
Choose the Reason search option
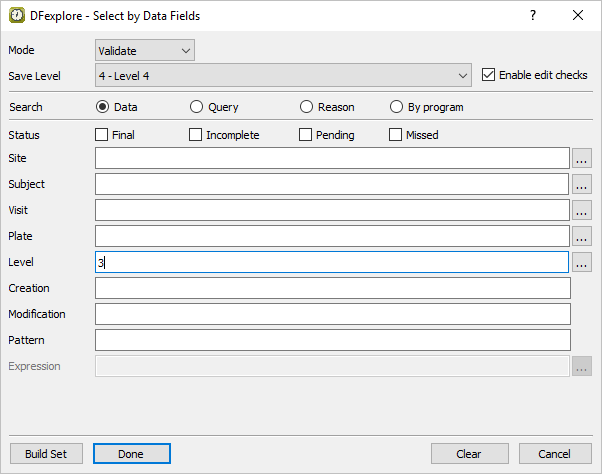click(x=306, y=107)
